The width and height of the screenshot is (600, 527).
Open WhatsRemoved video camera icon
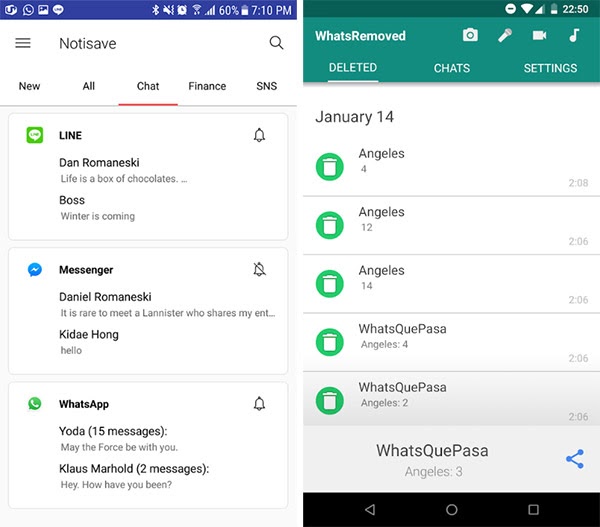[540, 36]
